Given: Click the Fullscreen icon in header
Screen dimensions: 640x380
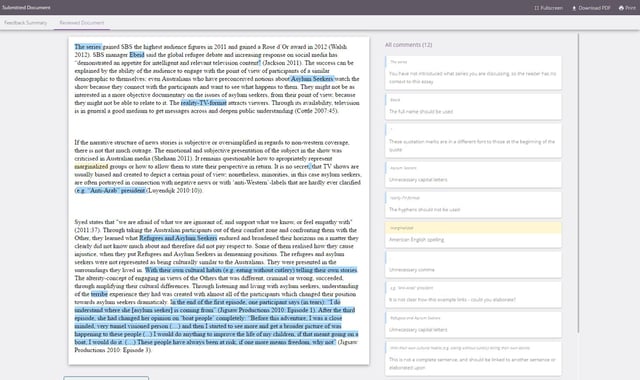Looking at the screenshot, I should point(536,8).
